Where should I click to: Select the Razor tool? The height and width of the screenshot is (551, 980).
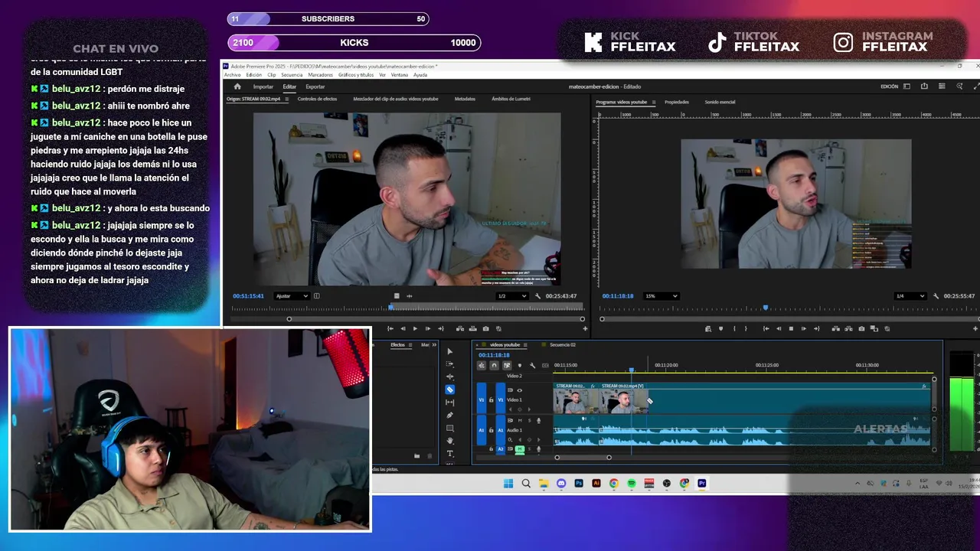(x=449, y=390)
